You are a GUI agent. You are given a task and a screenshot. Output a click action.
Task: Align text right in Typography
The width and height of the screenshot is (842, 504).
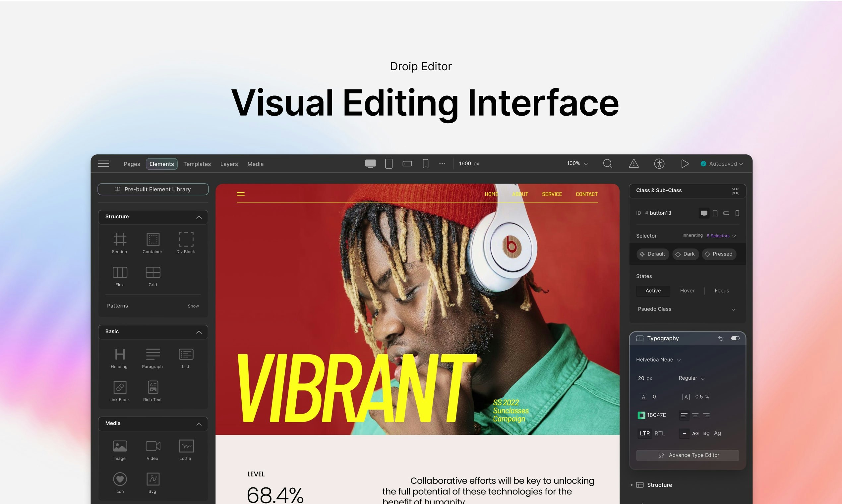[706, 415]
